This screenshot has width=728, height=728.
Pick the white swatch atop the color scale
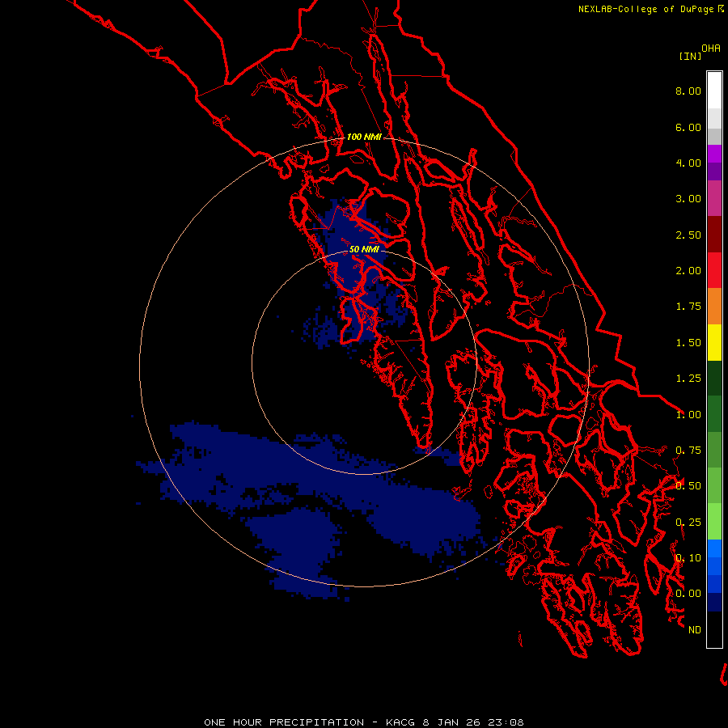coord(714,90)
